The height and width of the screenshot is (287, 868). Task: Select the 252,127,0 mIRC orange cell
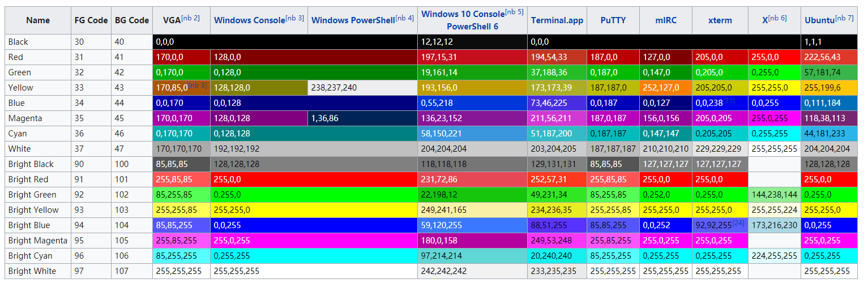pos(666,88)
